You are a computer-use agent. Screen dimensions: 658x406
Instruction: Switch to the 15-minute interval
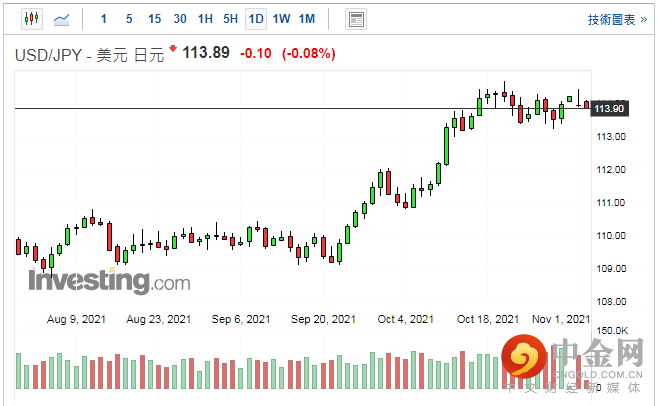tap(154, 19)
